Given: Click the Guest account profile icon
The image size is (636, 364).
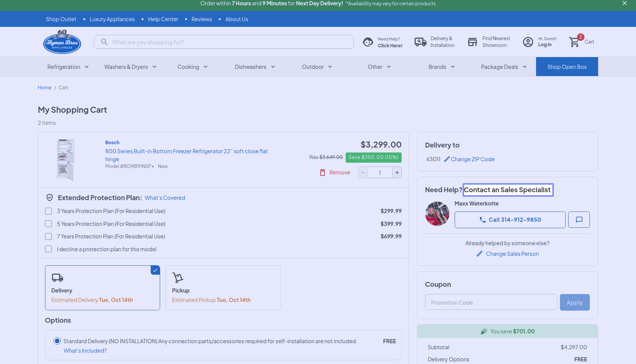Looking at the screenshot, I should click(528, 42).
